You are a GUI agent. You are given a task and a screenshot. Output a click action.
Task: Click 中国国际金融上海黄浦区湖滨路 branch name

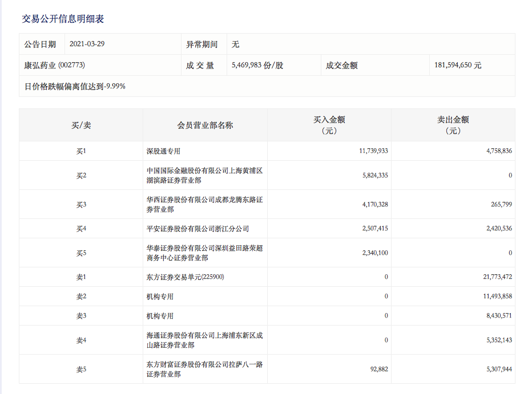(x=204, y=176)
